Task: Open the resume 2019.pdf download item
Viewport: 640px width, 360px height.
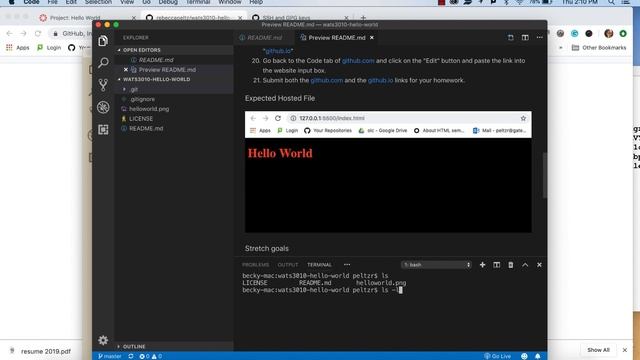Action: (x=41, y=351)
